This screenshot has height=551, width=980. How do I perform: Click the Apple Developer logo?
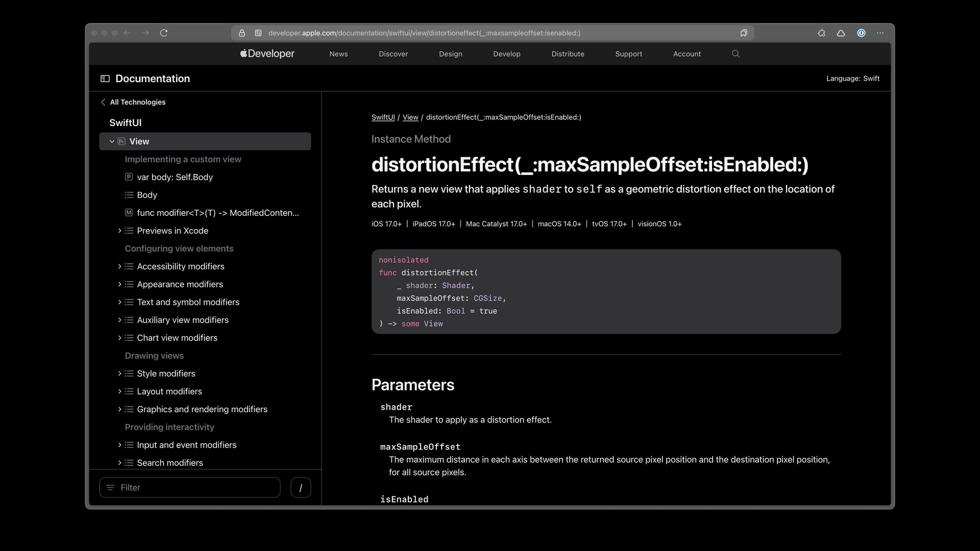tap(267, 54)
